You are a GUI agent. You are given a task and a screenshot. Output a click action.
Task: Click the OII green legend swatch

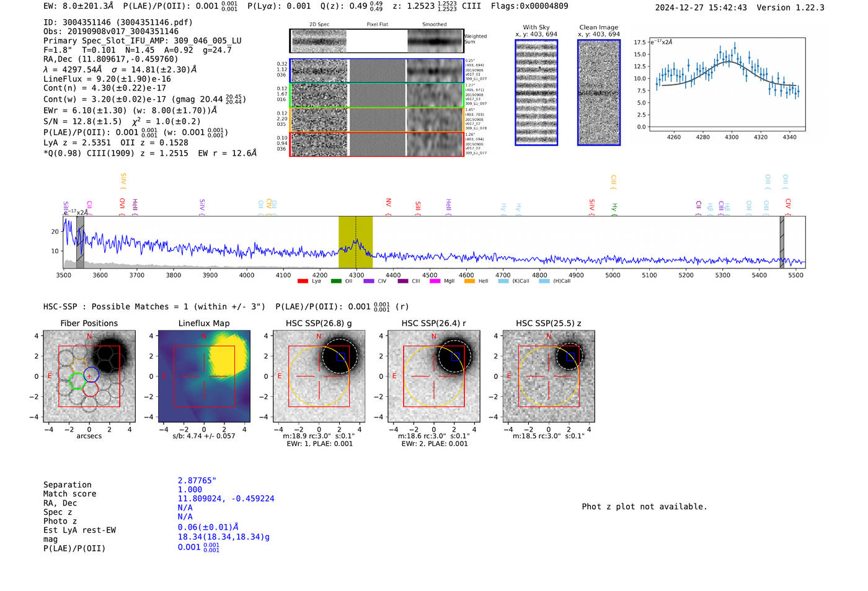pos(336,281)
